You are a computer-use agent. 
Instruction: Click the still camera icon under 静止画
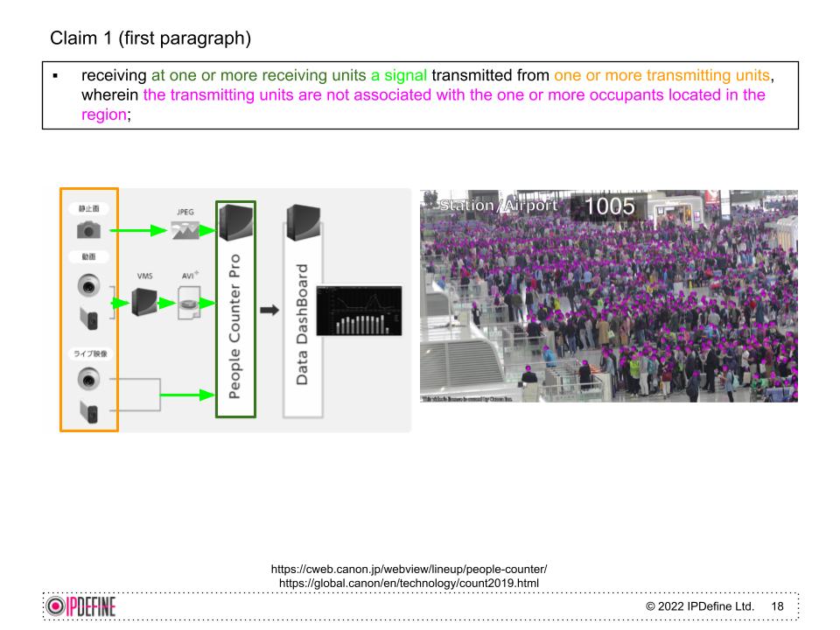(x=89, y=230)
